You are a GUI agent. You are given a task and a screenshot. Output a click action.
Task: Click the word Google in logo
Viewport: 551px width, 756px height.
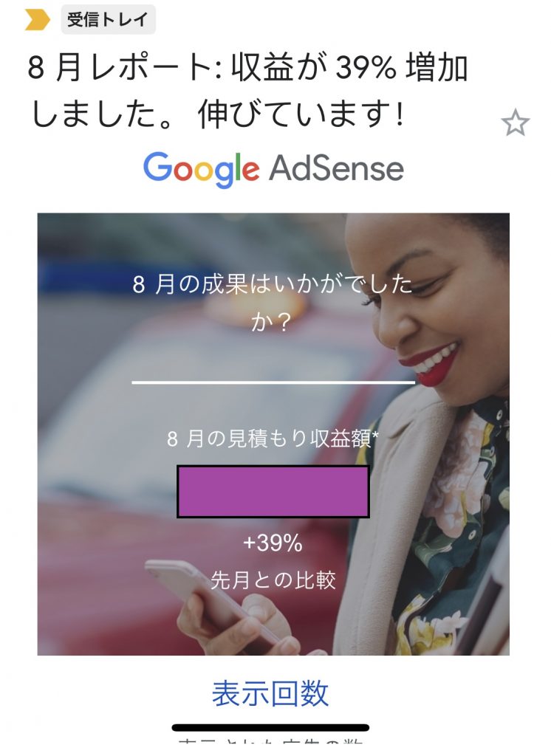click(x=201, y=169)
